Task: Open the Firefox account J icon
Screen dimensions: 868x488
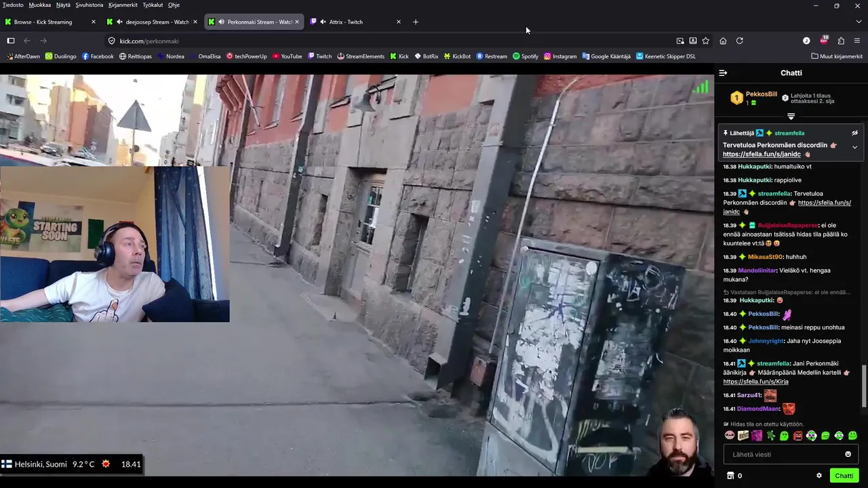Action: pos(806,41)
